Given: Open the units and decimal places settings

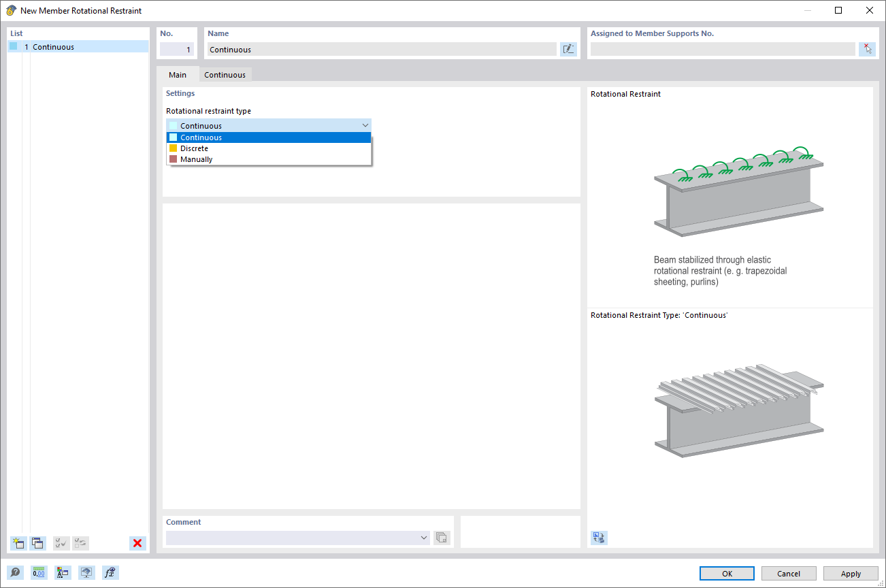Looking at the screenshot, I should [x=39, y=572].
